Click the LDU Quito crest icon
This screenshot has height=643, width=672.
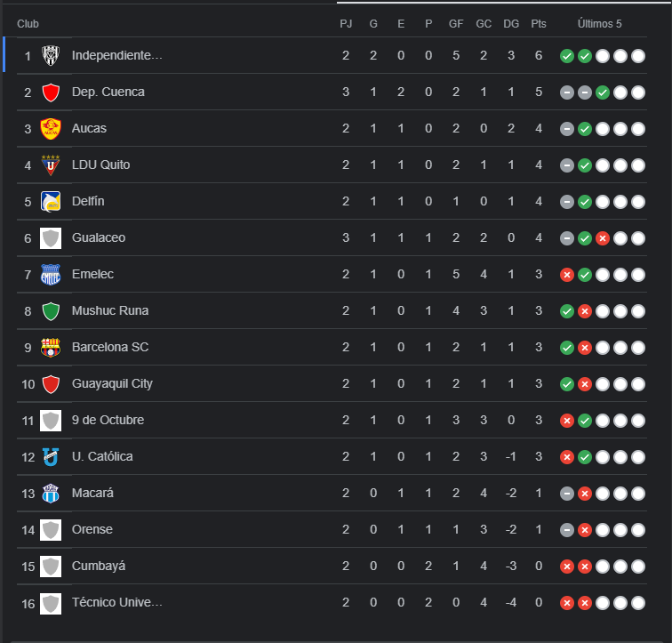click(51, 165)
